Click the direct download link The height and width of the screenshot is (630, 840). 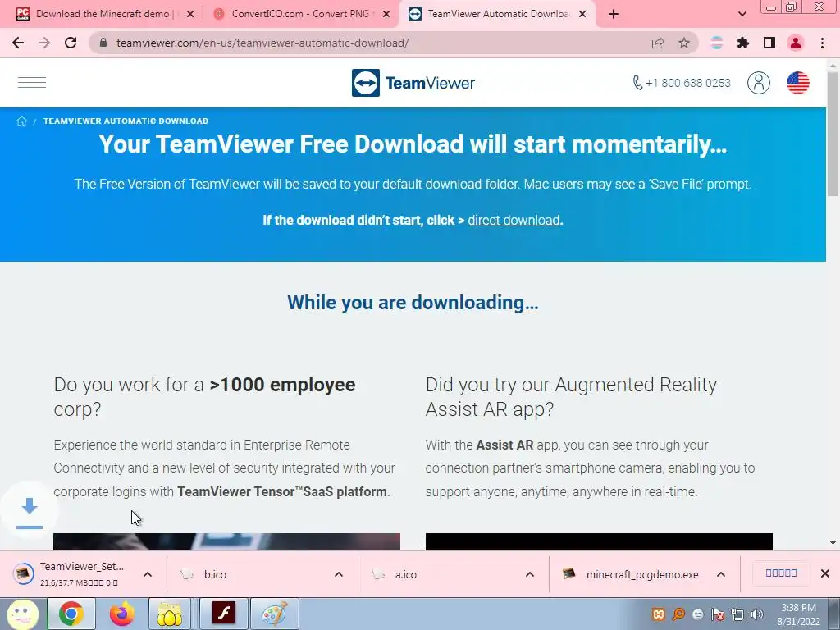tap(514, 220)
